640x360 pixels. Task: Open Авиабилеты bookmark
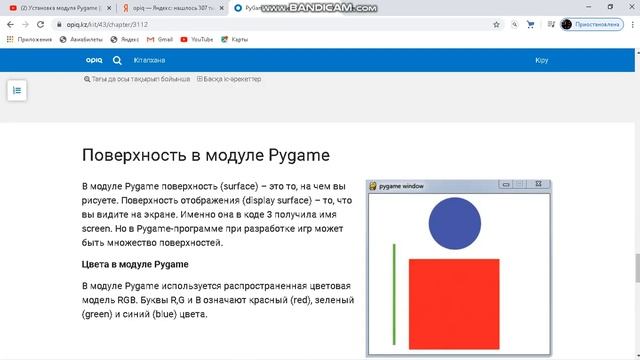(x=81, y=40)
